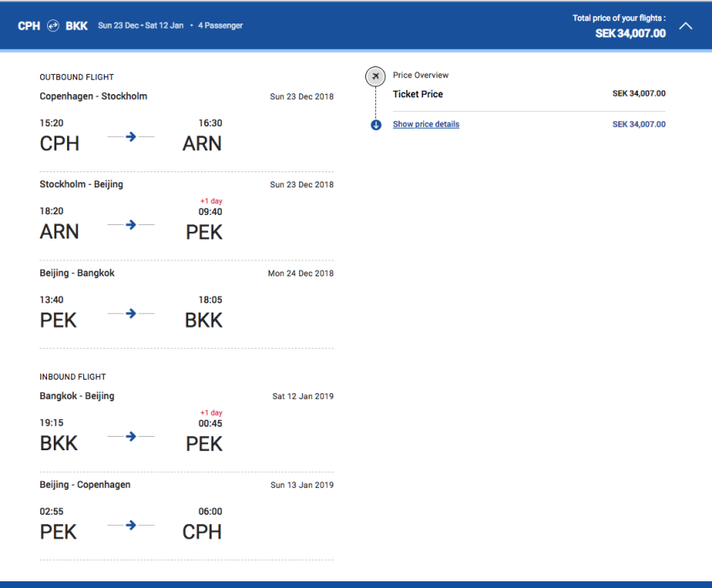
Task: Click the Price Overview heading
Action: 421,76
